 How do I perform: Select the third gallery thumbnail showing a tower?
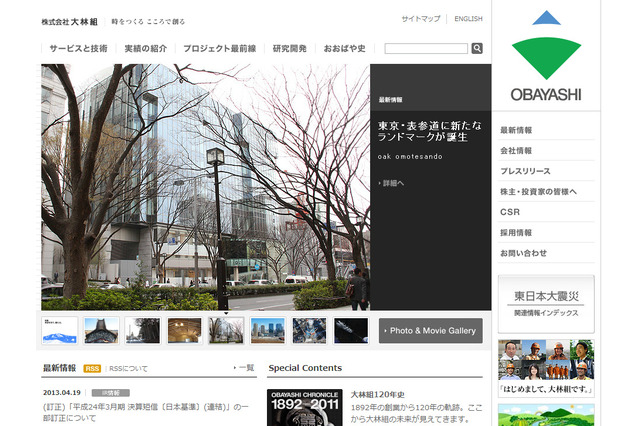point(143,330)
